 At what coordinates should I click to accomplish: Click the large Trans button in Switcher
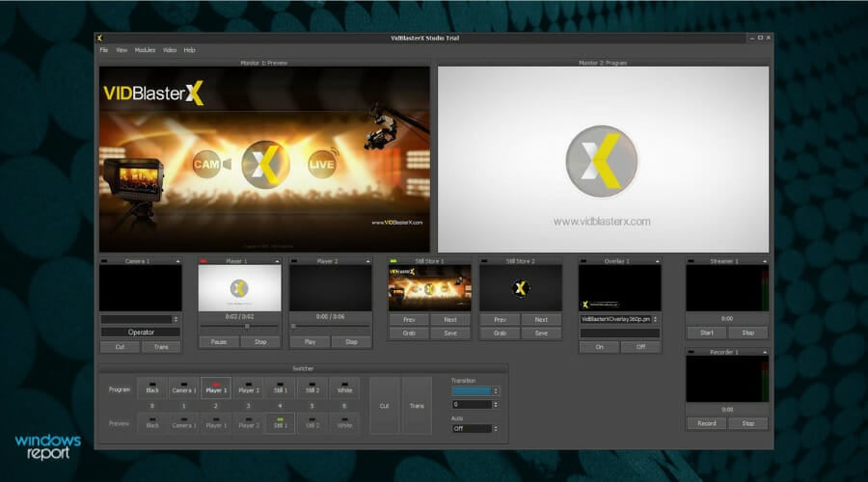pyautogui.click(x=417, y=406)
